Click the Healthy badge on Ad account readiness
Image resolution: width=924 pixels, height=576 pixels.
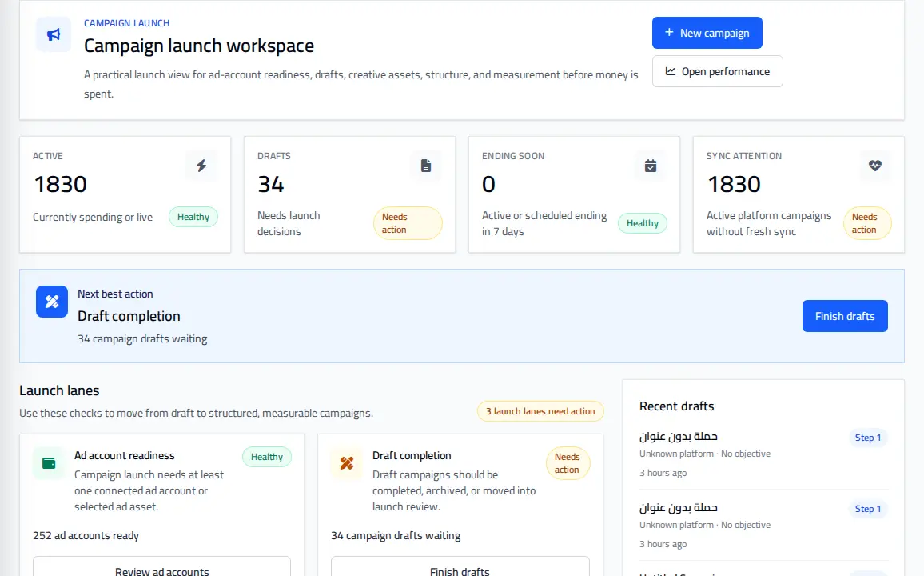click(267, 457)
